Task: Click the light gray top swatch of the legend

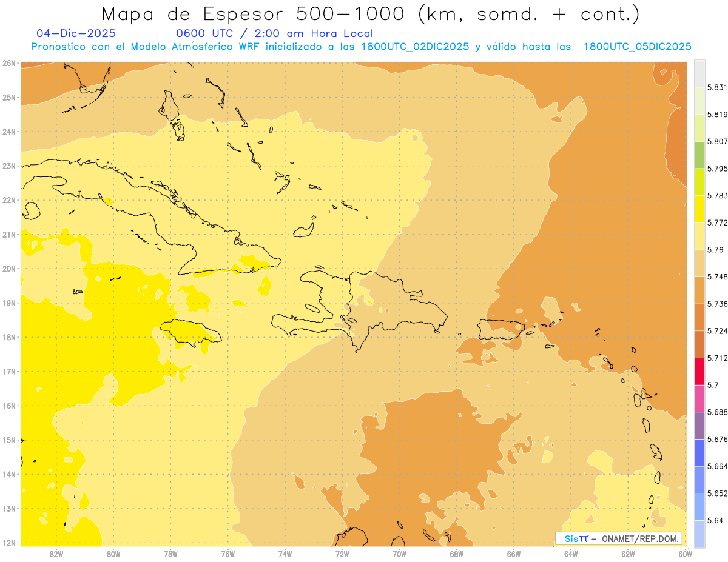Action: tap(699, 73)
